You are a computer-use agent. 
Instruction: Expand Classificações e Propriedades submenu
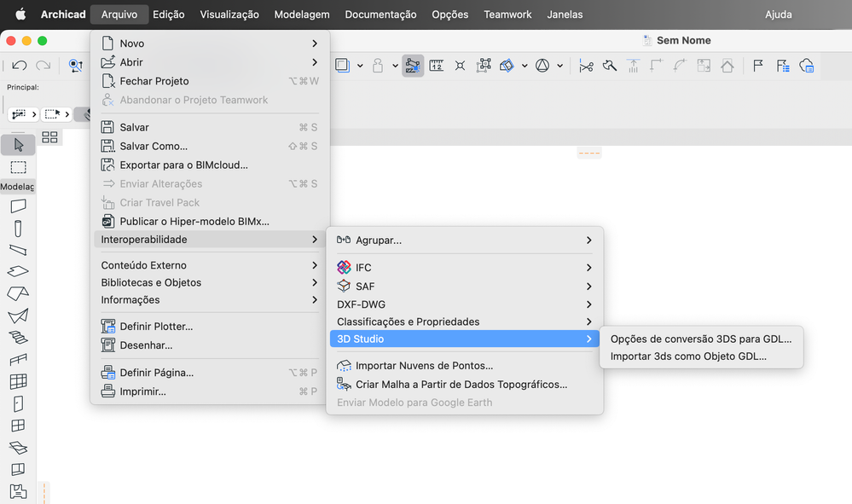[465, 322]
